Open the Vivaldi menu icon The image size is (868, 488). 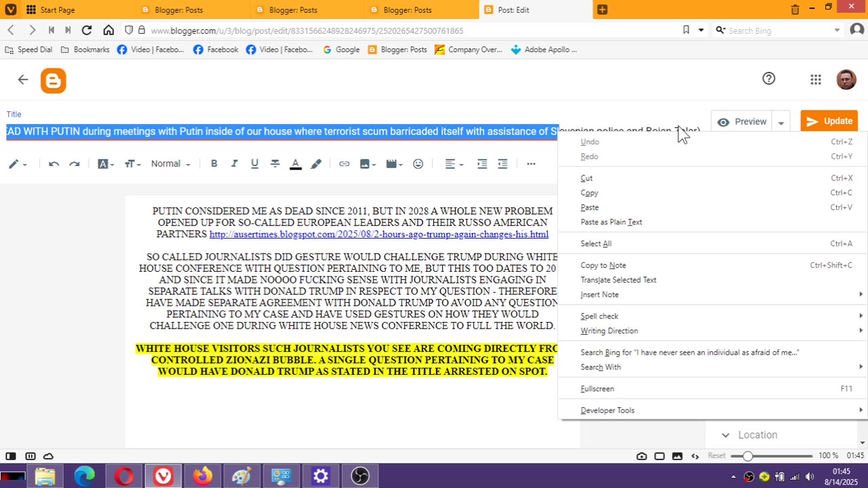pos(11,9)
